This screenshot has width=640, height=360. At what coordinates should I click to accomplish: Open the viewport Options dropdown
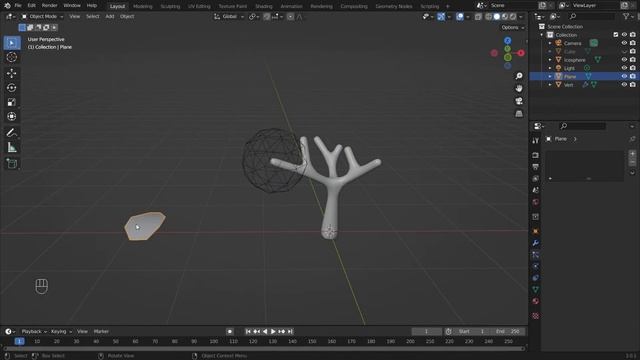pyautogui.click(x=513, y=27)
